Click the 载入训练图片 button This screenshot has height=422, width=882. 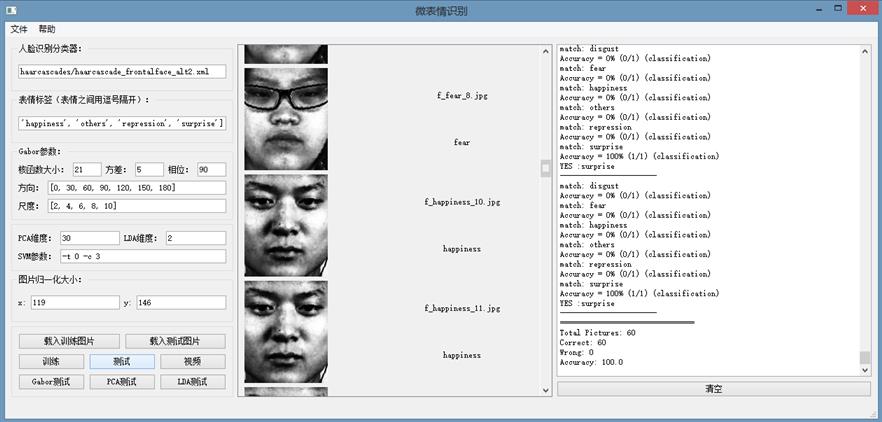point(69,342)
